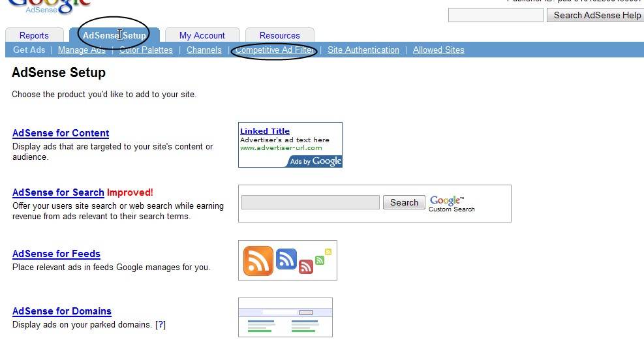The image size is (644, 351).
Task: Click the sample custom search text box
Action: coord(311,202)
